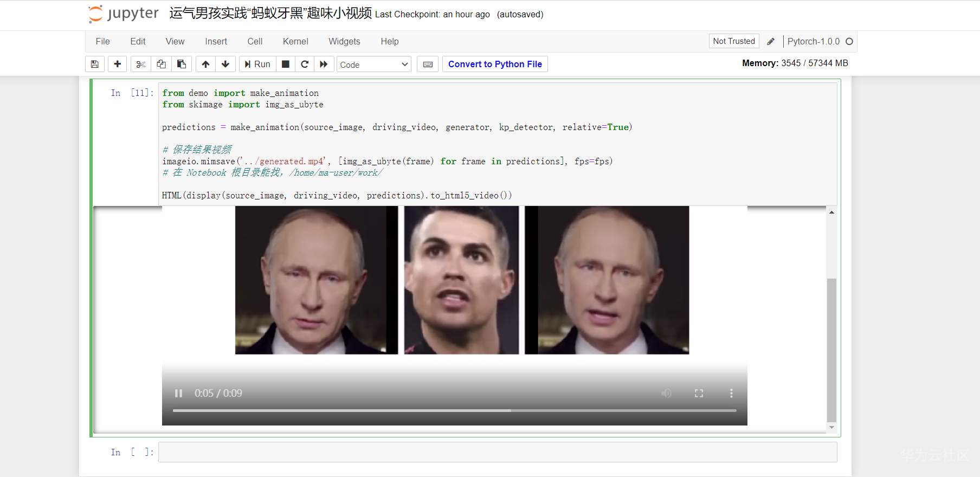Click the imageio.mimsave code line
This screenshot has height=477, width=980.
pyautogui.click(x=388, y=162)
